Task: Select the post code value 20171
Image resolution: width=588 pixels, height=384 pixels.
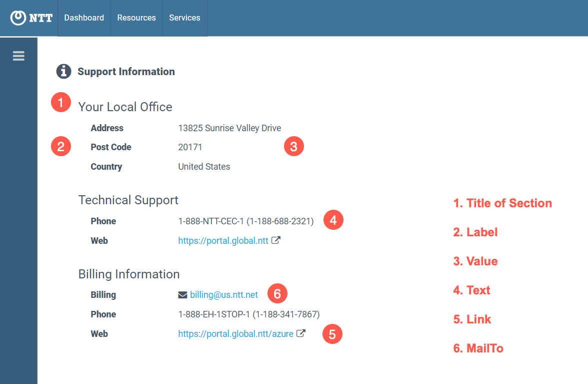Action: [190, 147]
